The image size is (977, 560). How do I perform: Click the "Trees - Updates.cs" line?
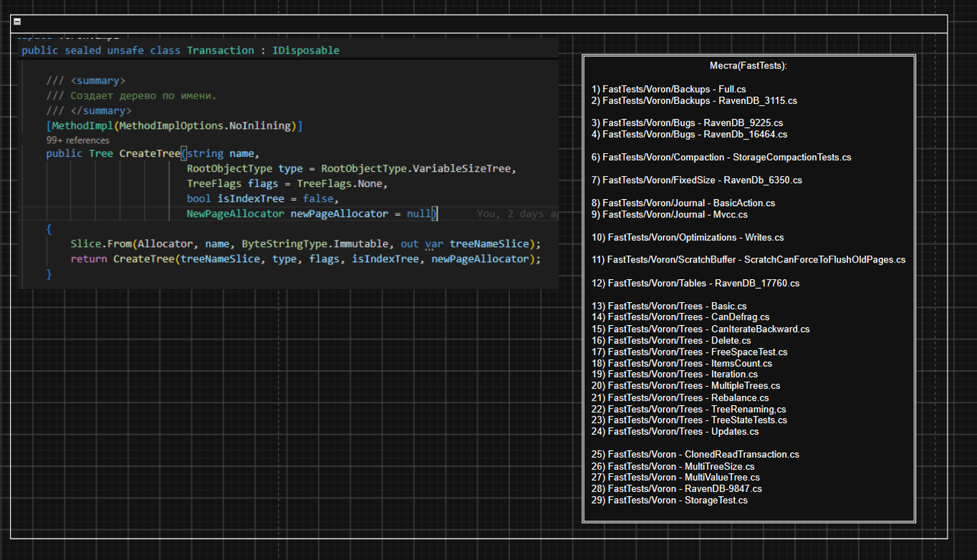pyautogui.click(x=675, y=431)
